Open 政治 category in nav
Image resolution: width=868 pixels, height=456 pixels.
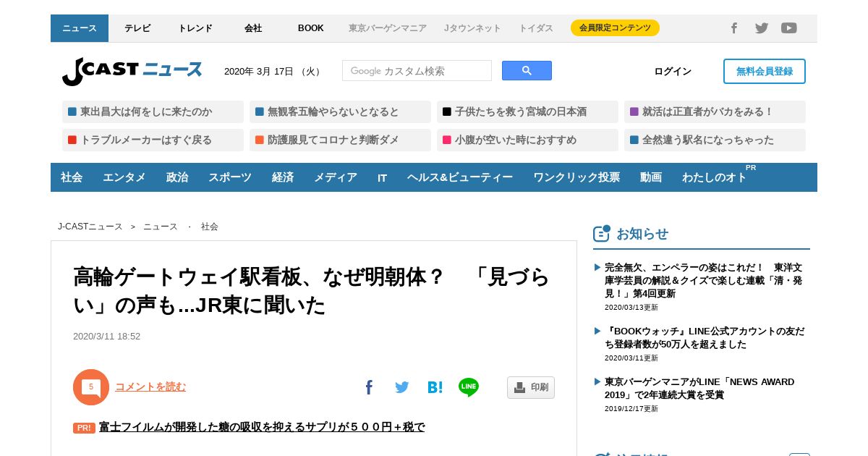(177, 177)
